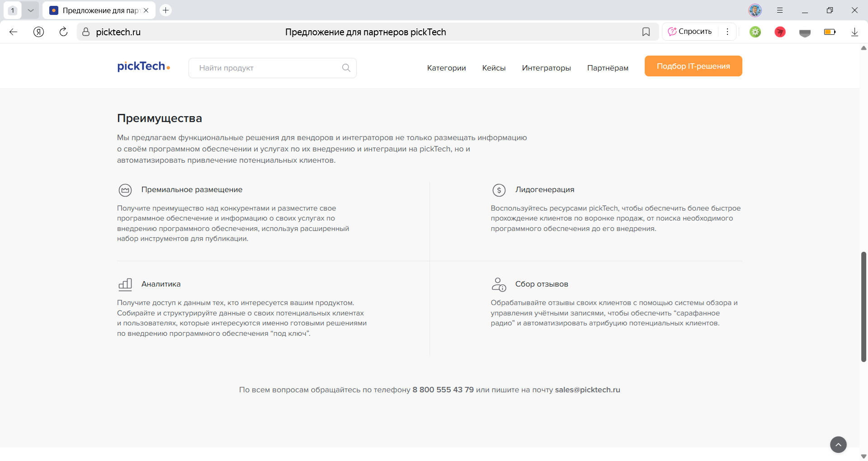Click the red extension icon near the menu
This screenshot has height=461, width=868.
pos(780,32)
